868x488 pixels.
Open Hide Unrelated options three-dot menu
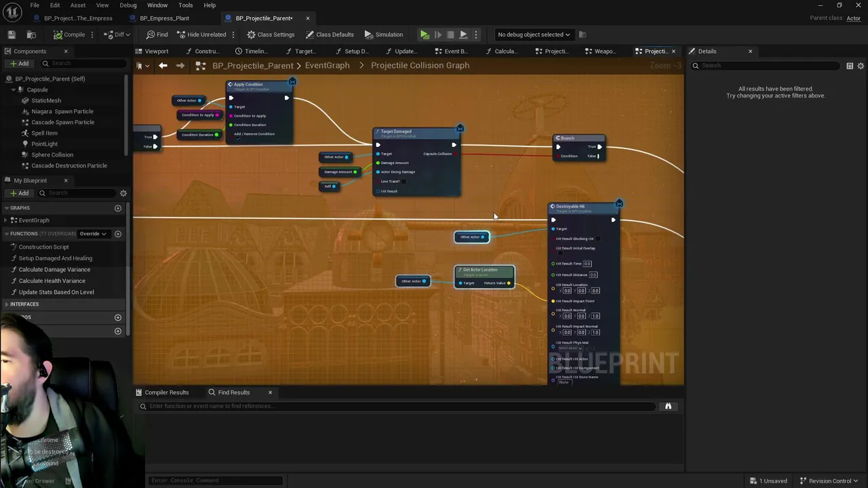[x=233, y=35]
